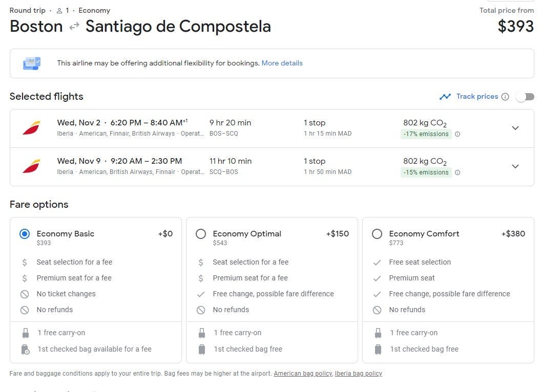The image size is (540, 392).
Task: Expand the Wed, Nov 2 flight details
Action: coord(515,128)
